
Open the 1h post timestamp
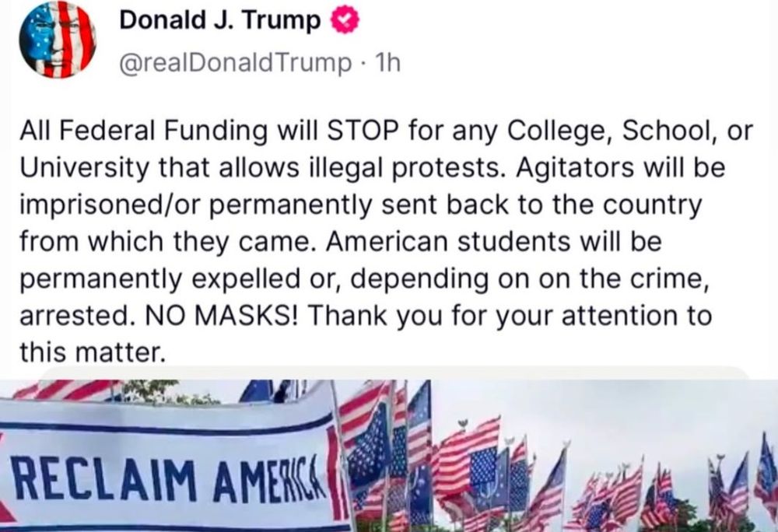pyautogui.click(x=387, y=62)
